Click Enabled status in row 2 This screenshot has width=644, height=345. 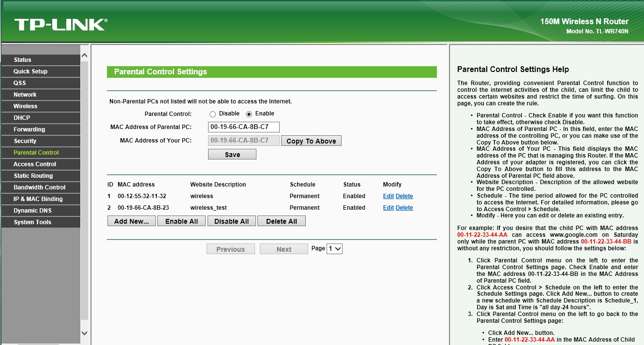pos(354,208)
